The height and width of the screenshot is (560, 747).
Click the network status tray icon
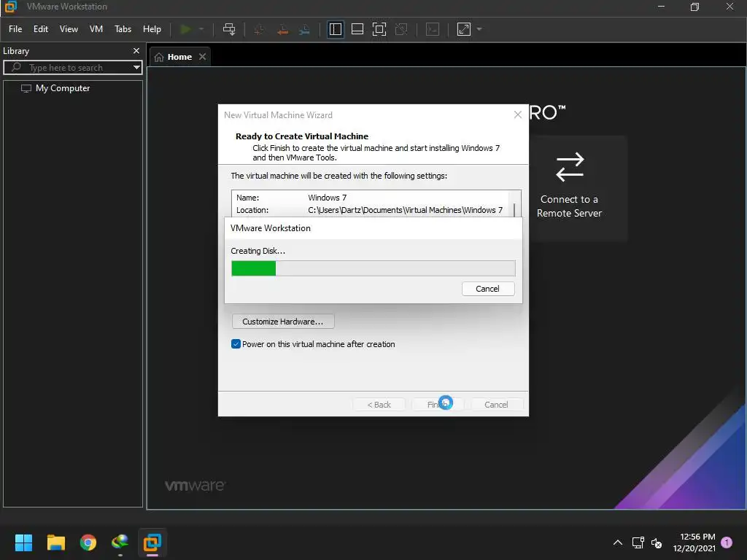(x=638, y=542)
